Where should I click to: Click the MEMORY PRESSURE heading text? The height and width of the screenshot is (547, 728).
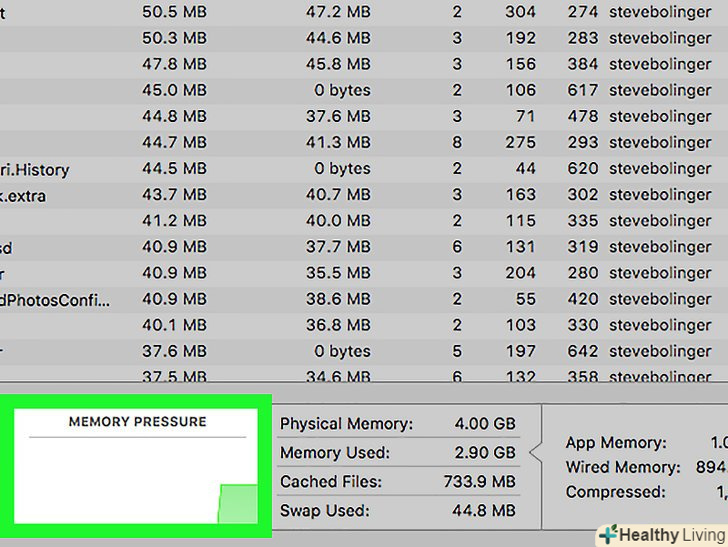137,422
